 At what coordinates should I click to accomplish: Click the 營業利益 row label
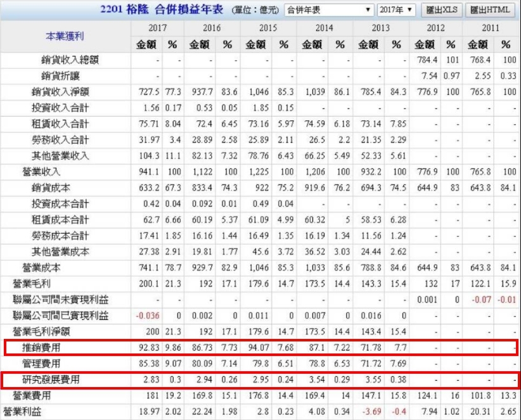[x=22, y=412]
